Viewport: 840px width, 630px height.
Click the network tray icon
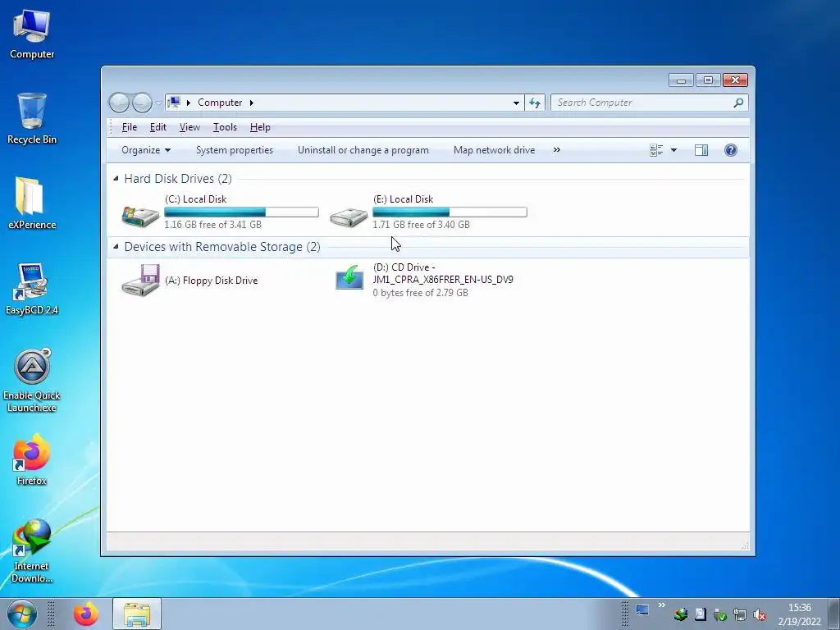pyautogui.click(x=740, y=614)
